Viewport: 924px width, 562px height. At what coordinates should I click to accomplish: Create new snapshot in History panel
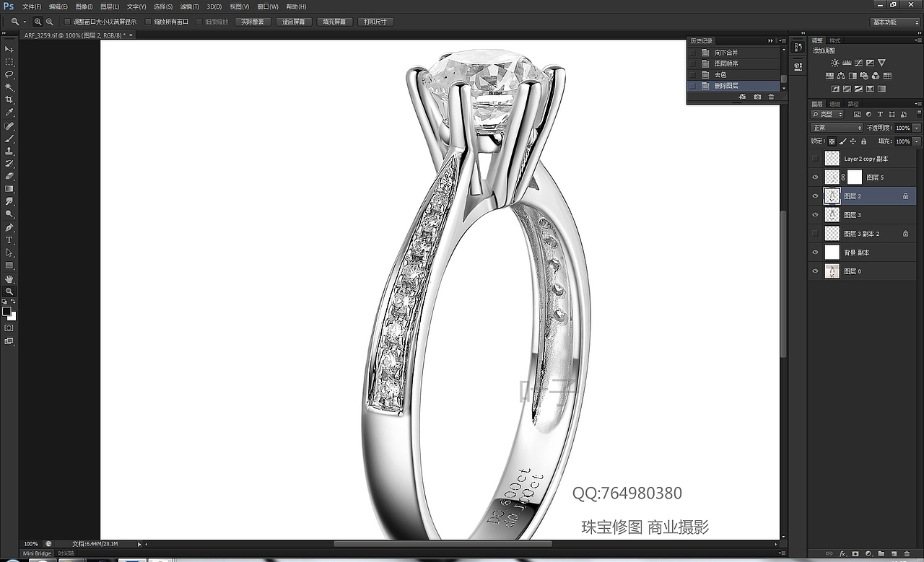click(x=757, y=97)
